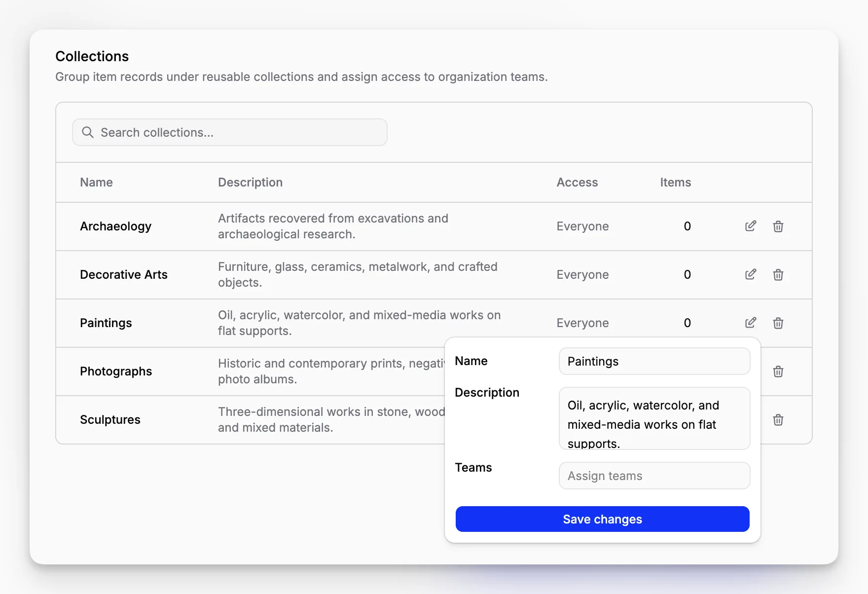
Task: Edit the Decorative Arts collection
Action: 751,274
